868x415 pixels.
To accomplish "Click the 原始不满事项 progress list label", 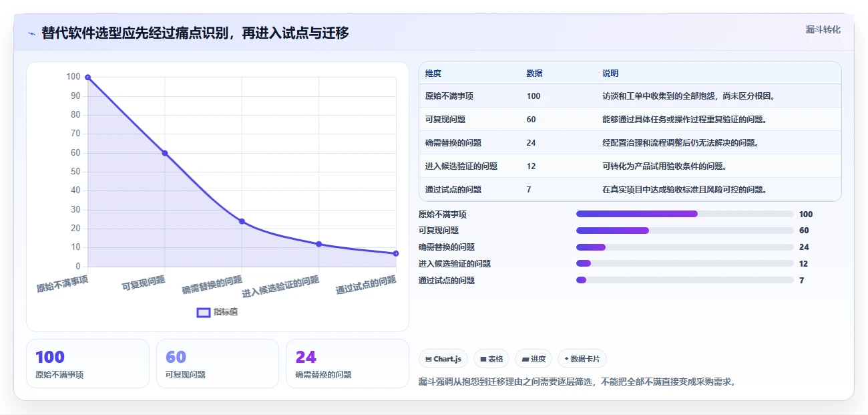I will [443, 215].
